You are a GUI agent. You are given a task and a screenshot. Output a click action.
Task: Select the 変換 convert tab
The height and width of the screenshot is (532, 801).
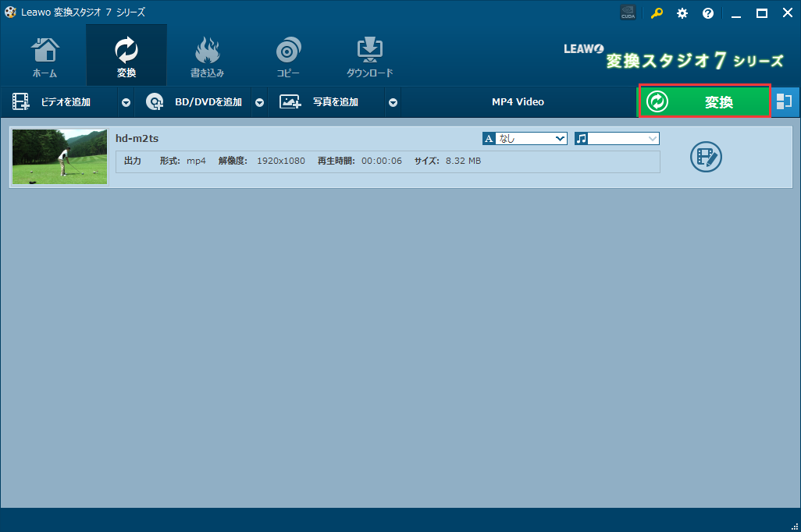point(126,57)
